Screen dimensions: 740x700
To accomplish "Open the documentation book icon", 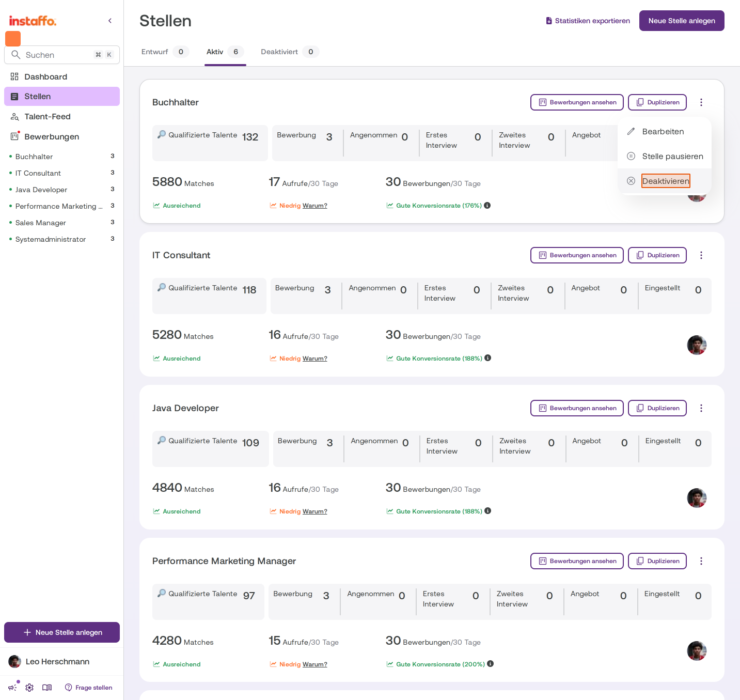I will tap(47, 688).
